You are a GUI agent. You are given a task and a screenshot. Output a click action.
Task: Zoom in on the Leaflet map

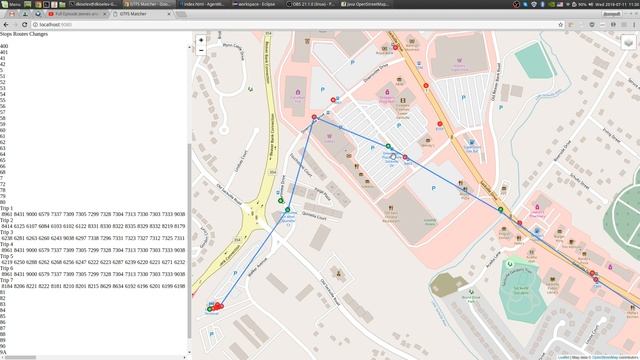click(201, 40)
